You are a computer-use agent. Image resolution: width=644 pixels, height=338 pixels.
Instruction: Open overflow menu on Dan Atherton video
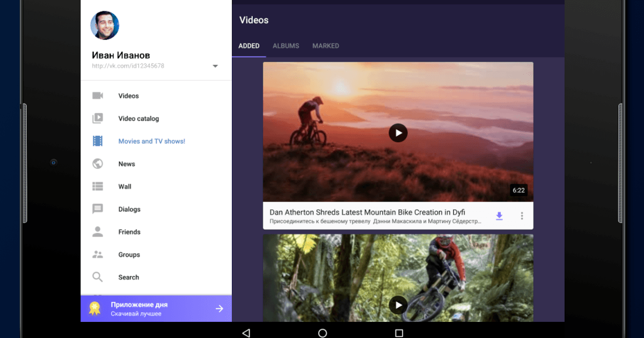pyautogui.click(x=522, y=216)
